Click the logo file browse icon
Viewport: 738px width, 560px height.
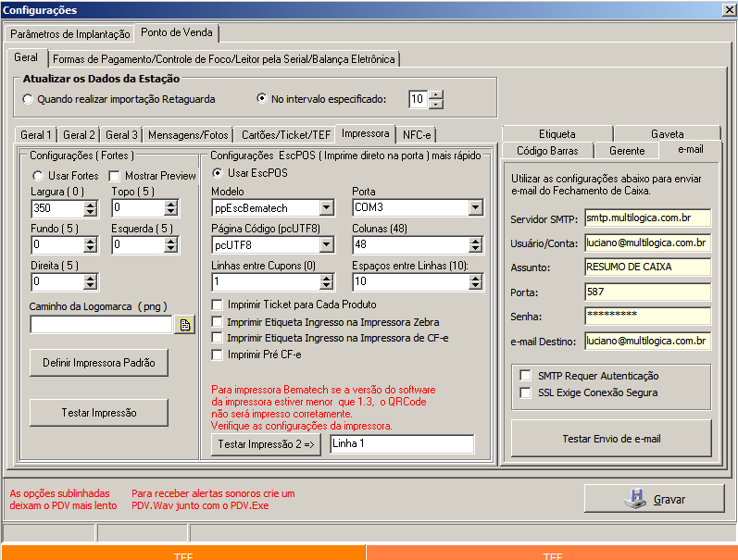(x=184, y=325)
